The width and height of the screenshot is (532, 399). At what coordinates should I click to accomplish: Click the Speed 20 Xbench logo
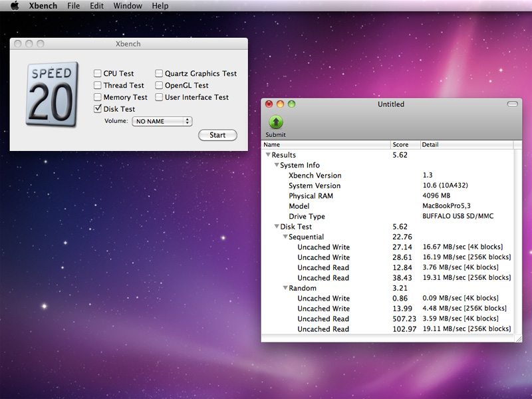(52, 94)
